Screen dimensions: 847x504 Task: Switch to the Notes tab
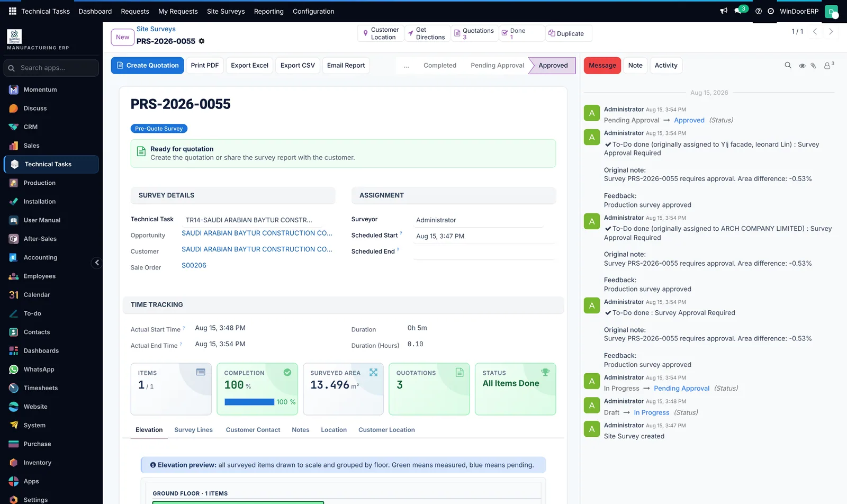tap(301, 430)
